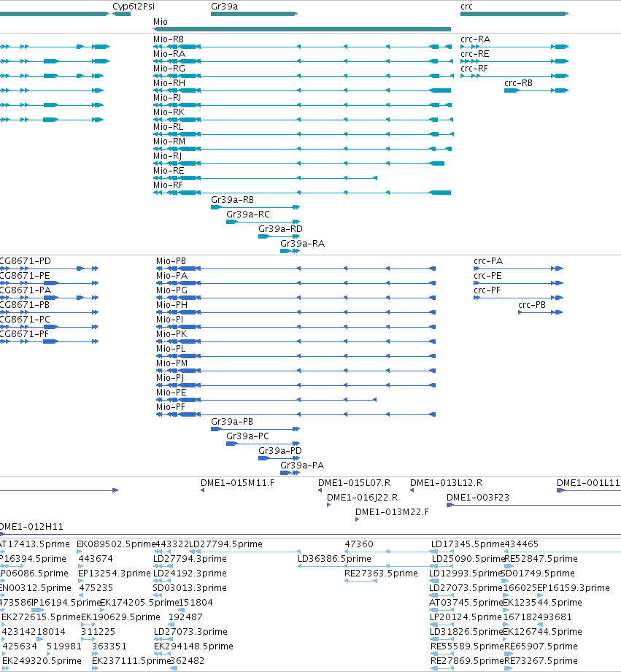Click the CG8671-PA protein label
The height and width of the screenshot is (672, 621).
tap(26, 290)
